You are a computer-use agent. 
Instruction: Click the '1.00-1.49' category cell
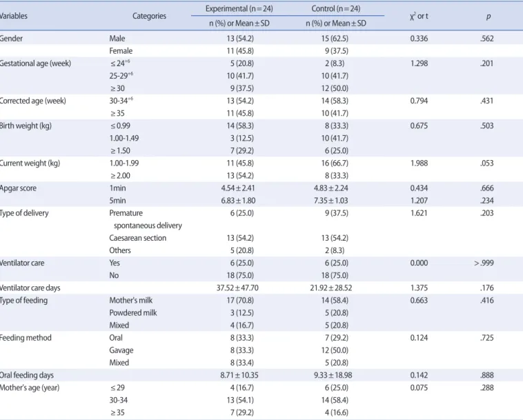point(124,138)
